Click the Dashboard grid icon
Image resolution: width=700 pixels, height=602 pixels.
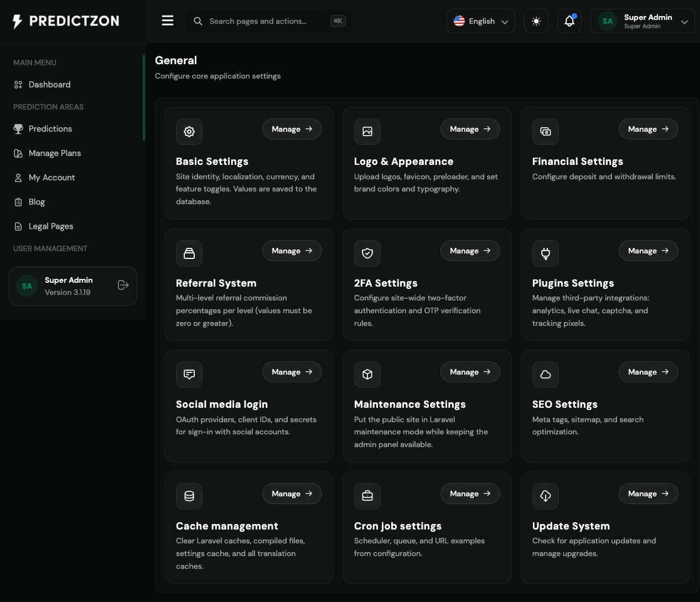tap(18, 85)
